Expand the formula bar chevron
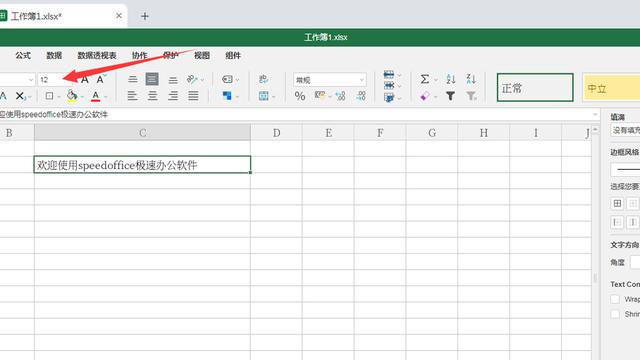 [595, 114]
